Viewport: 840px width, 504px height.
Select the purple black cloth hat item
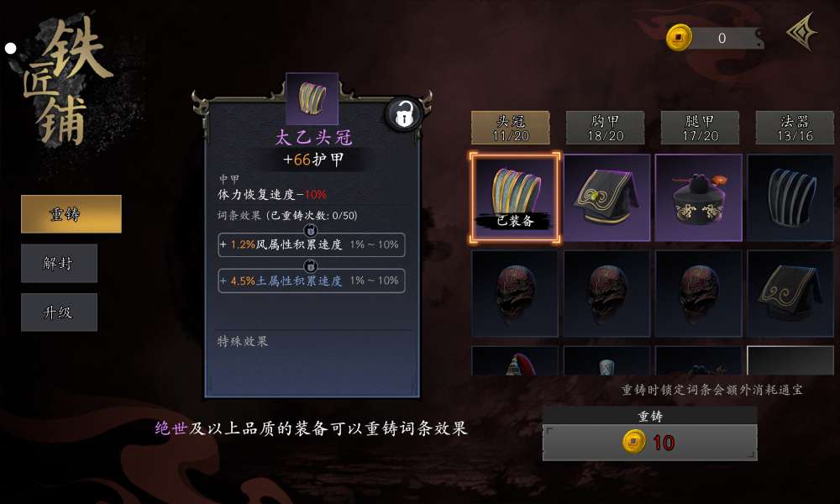606,197
